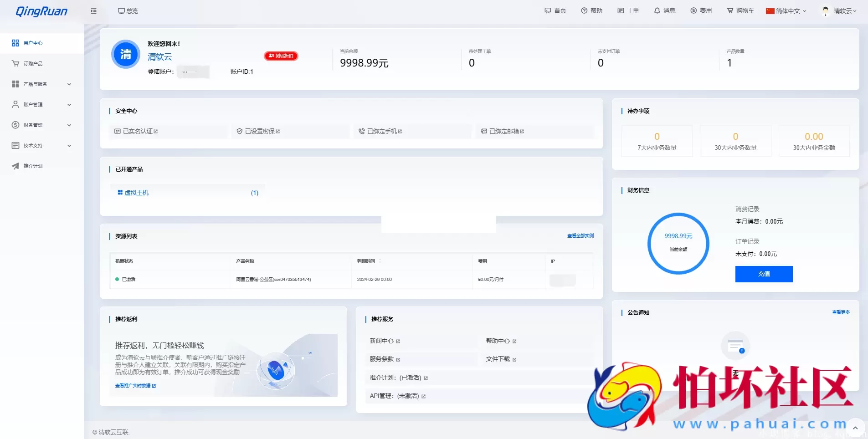Click the circular balance progress ring
868x439 pixels.
pyautogui.click(x=678, y=243)
